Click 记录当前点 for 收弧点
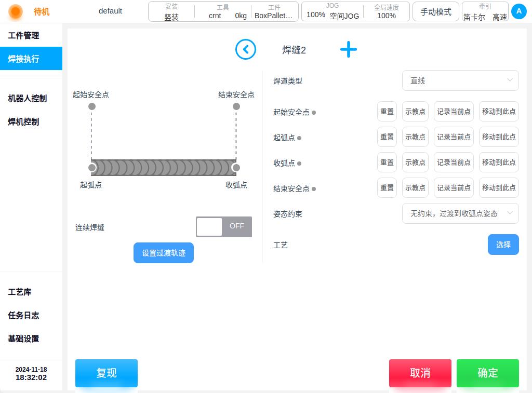The width and height of the screenshot is (532, 393). [x=454, y=162]
